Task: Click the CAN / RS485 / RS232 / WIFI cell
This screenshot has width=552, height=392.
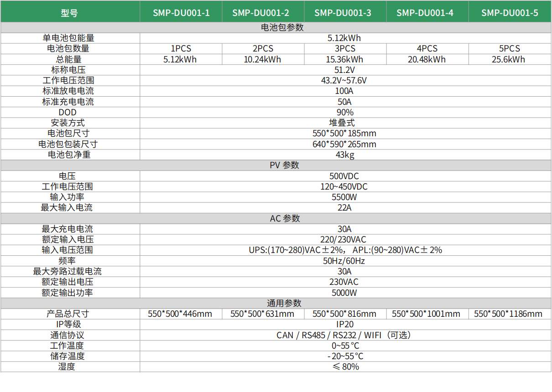Action: [344, 335]
